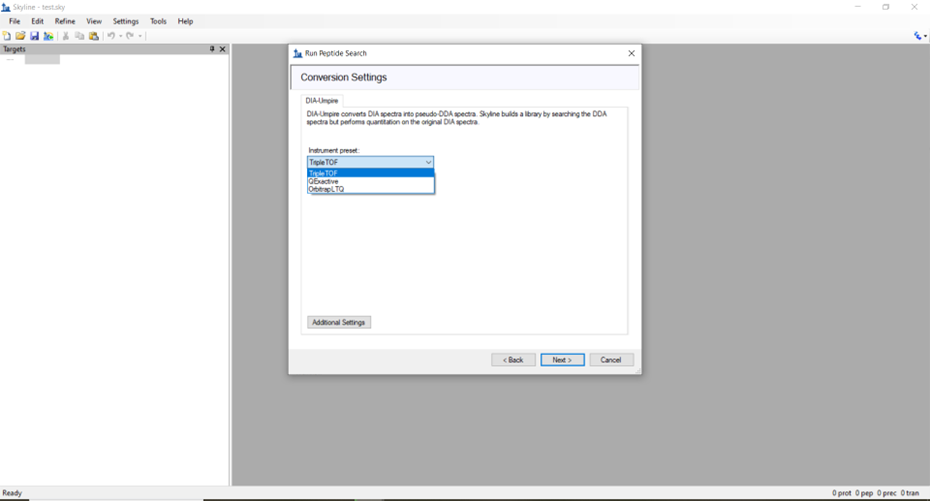Image resolution: width=930 pixels, height=501 pixels.
Task: Open the Redo history dropdown arrow
Action: 140,36
